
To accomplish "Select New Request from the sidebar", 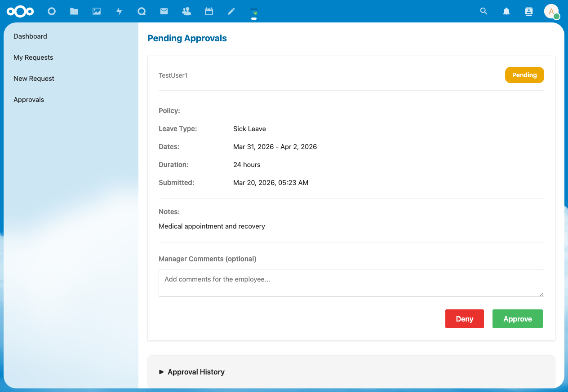I will (34, 78).
